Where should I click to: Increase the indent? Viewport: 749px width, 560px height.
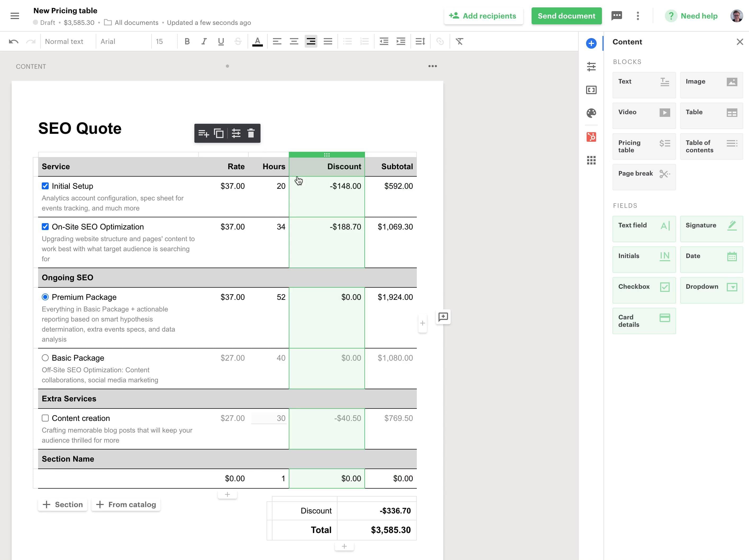(401, 41)
